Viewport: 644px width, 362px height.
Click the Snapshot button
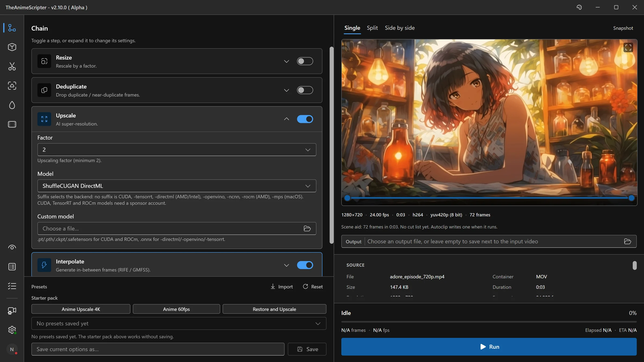(x=623, y=28)
